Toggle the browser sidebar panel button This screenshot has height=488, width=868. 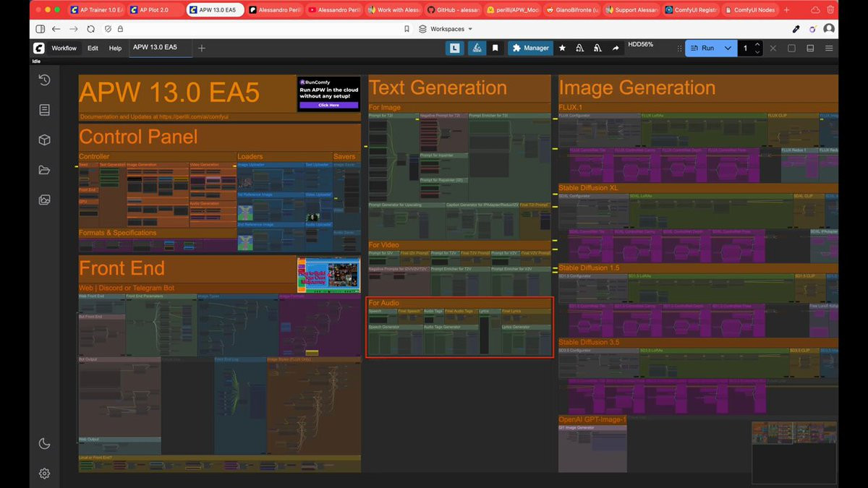click(x=40, y=29)
